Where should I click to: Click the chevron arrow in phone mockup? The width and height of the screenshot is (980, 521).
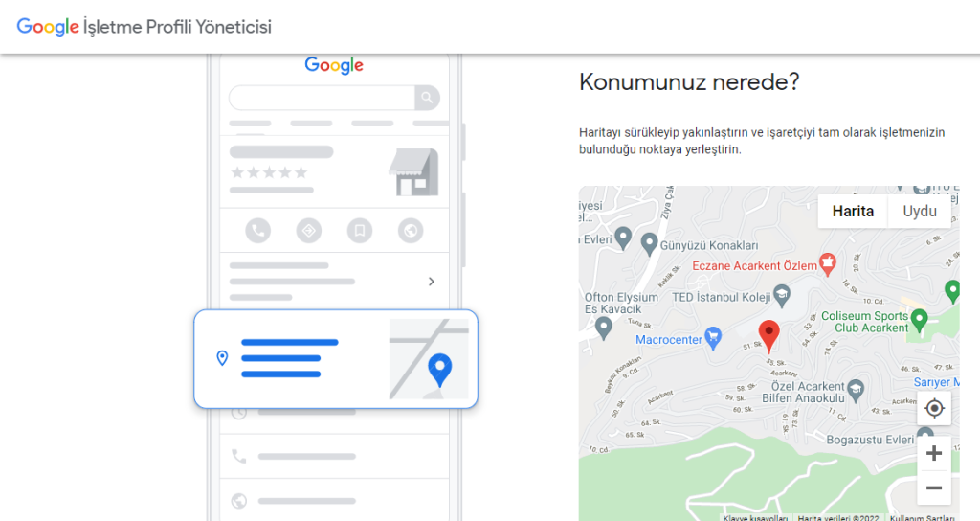[432, 282]
